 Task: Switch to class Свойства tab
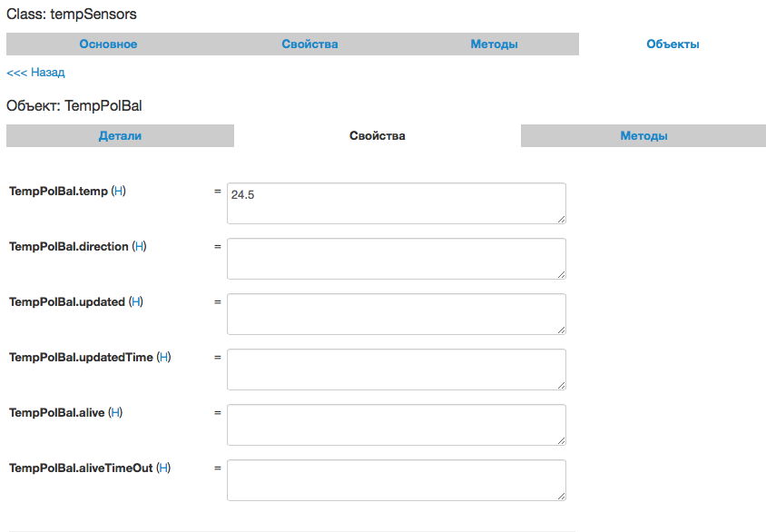309,44
